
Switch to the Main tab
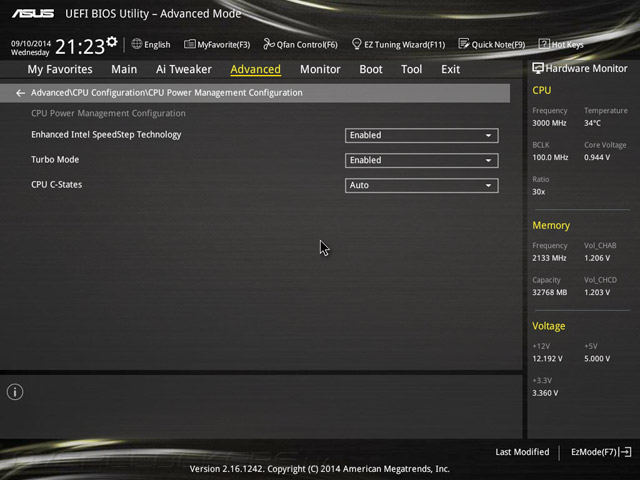coord(124,69)
